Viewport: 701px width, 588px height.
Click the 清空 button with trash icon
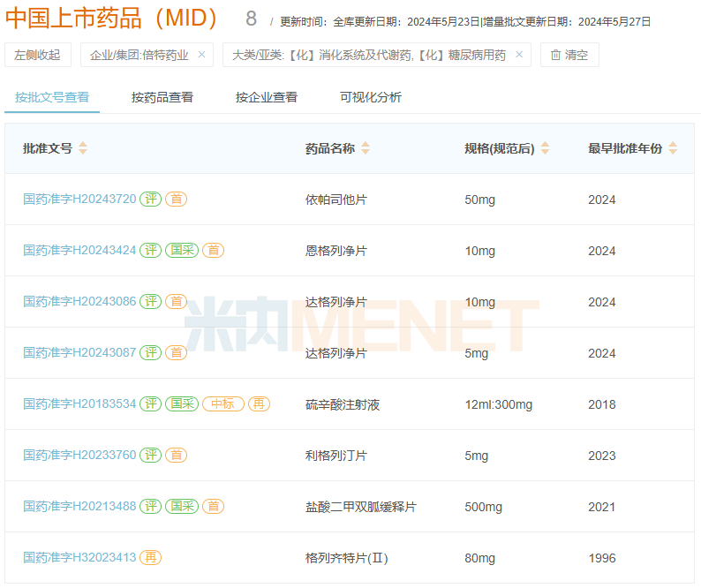(569, 55)
